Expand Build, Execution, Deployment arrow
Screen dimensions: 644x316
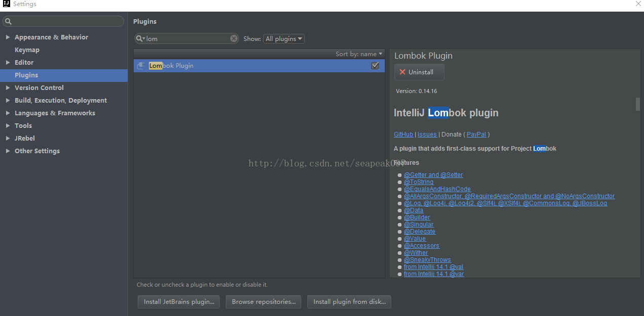(x=8, y=101)
